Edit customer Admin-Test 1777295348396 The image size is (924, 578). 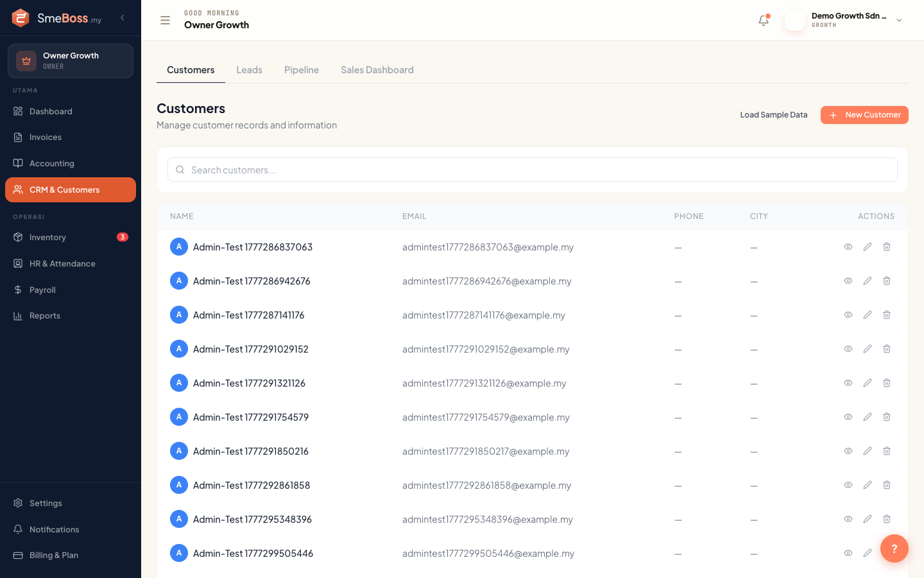(868, 519)
